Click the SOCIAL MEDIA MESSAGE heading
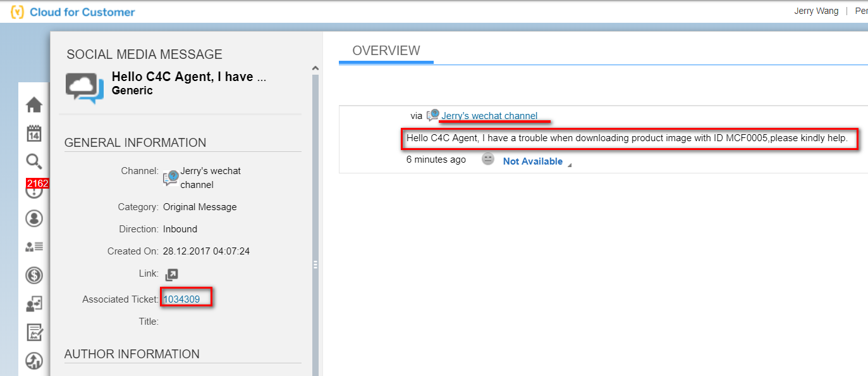The height and width of the screenshot is (376, 868). (145, 54)
